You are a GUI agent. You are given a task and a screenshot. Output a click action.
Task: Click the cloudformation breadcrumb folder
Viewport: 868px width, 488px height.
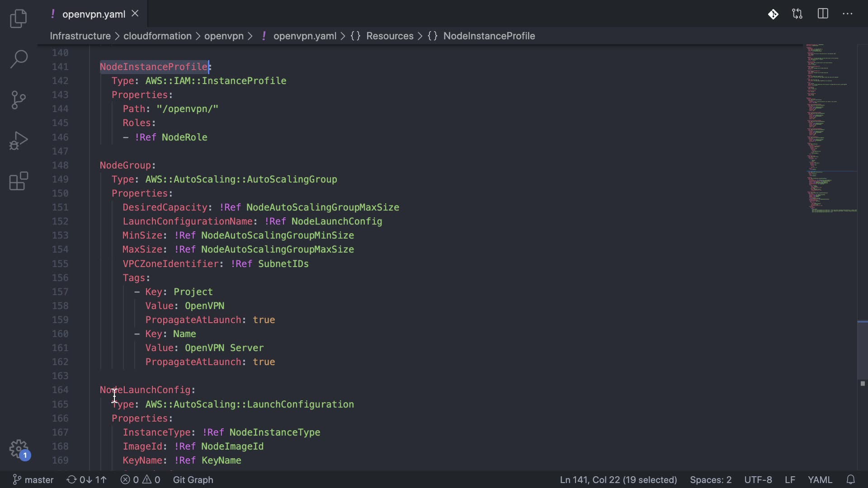(157, 36)
